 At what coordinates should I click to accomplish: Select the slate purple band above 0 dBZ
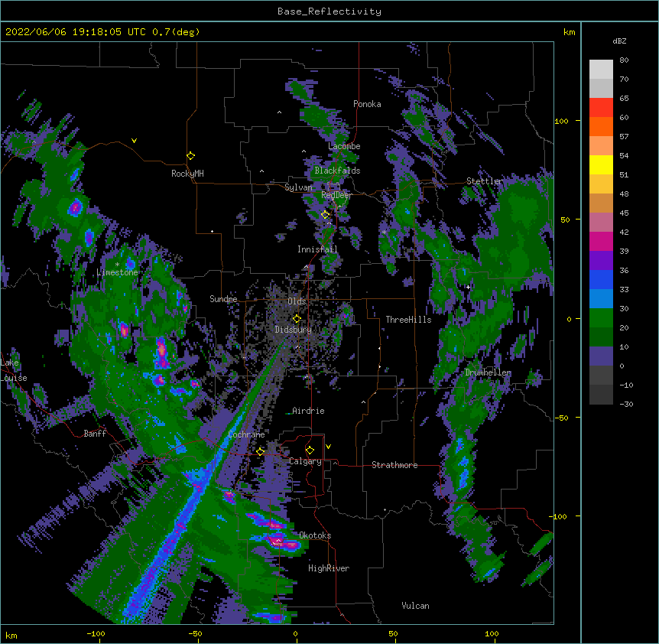point(601,356)
